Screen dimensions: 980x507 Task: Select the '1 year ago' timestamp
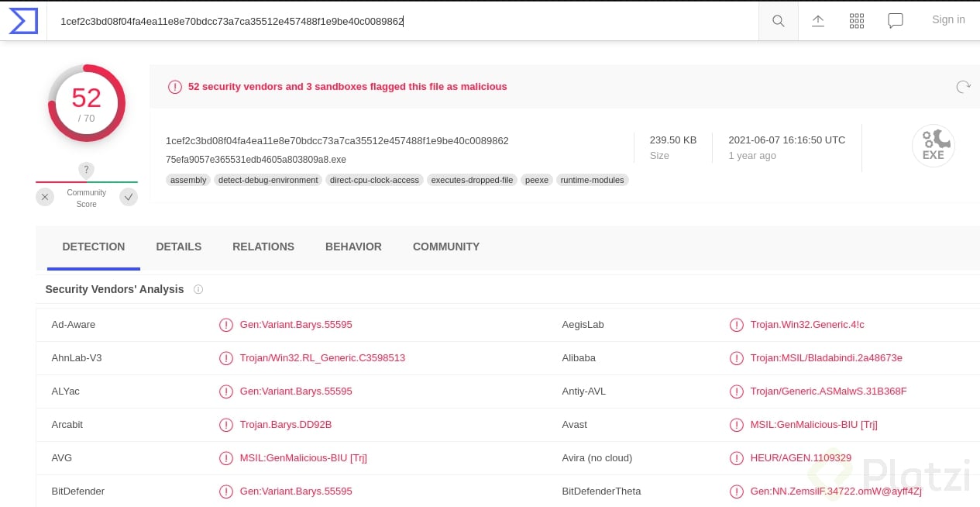pyautogui.click(x=754, y=156)
